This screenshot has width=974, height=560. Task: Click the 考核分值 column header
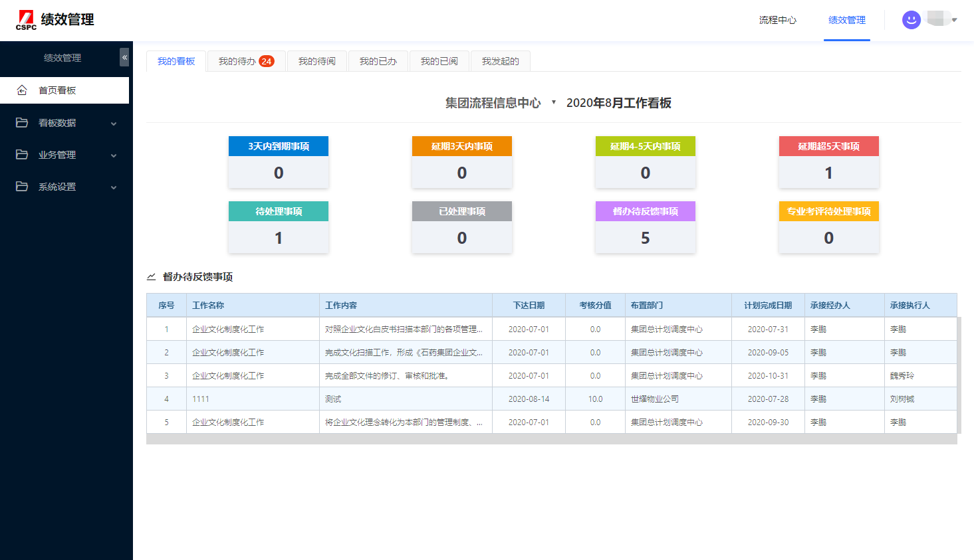pos(595,306)
